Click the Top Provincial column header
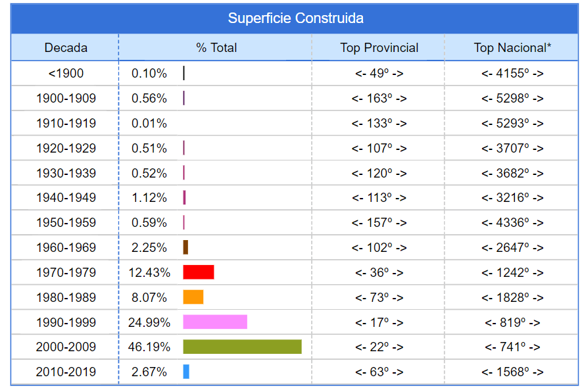The image size is (584, 392). (379, 47)
